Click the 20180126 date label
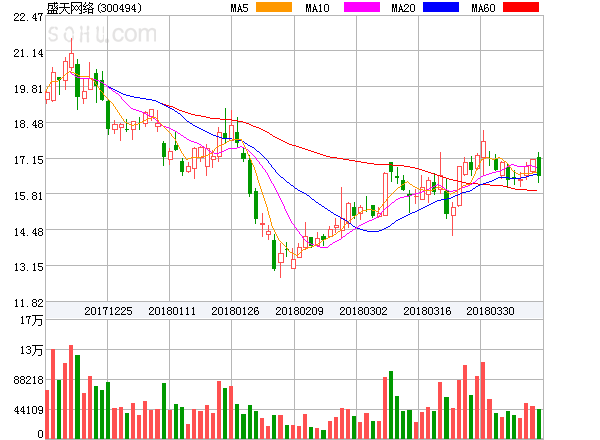The width and height of the screenshot is (600, 440). pos(235,311)
